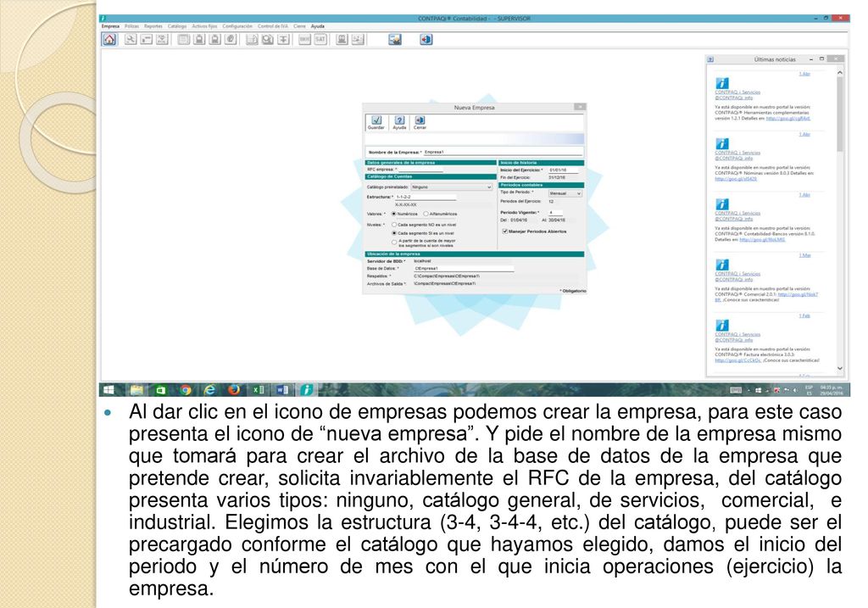
Task: Click the red-arrow exit icon in main toolbar
Action: (426, 39)
